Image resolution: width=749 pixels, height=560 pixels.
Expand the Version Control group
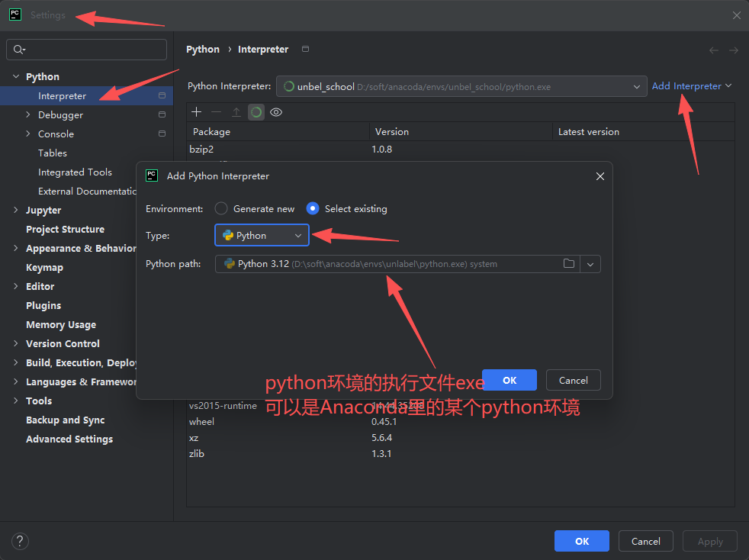[x=16, y=343]
